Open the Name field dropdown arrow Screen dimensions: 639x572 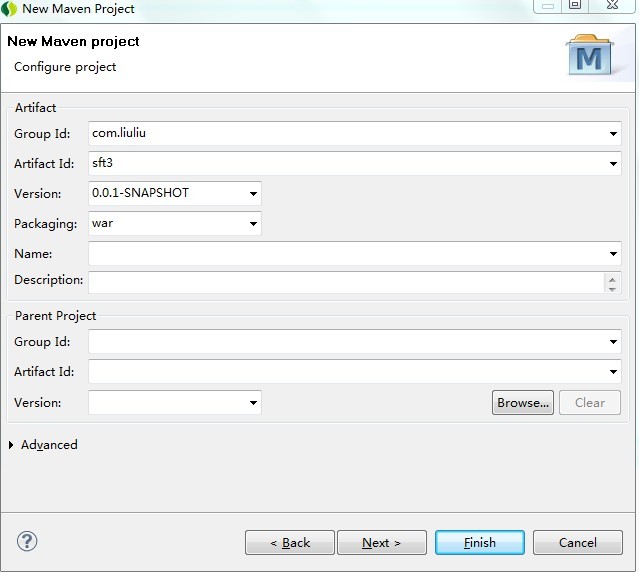[613, 254]
